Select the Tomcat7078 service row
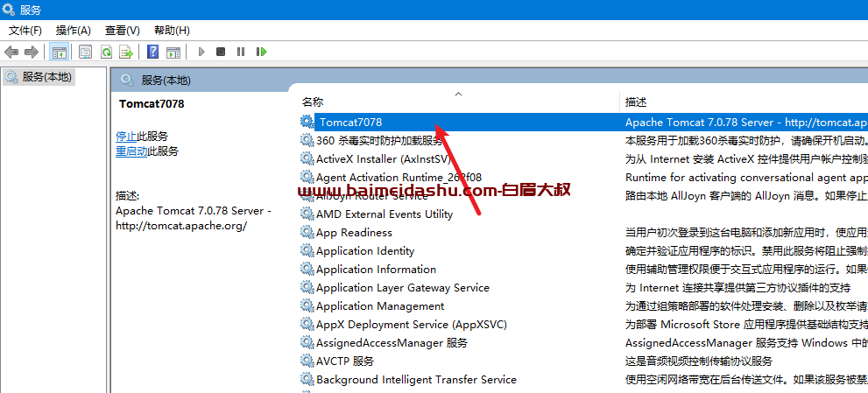The image size is (868, 393). coord(583,123)
